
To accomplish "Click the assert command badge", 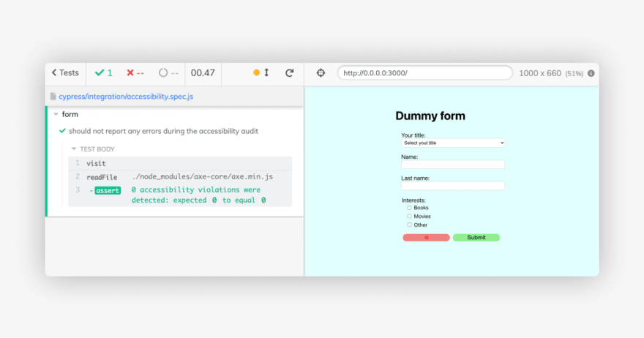I will pos(108,190).
